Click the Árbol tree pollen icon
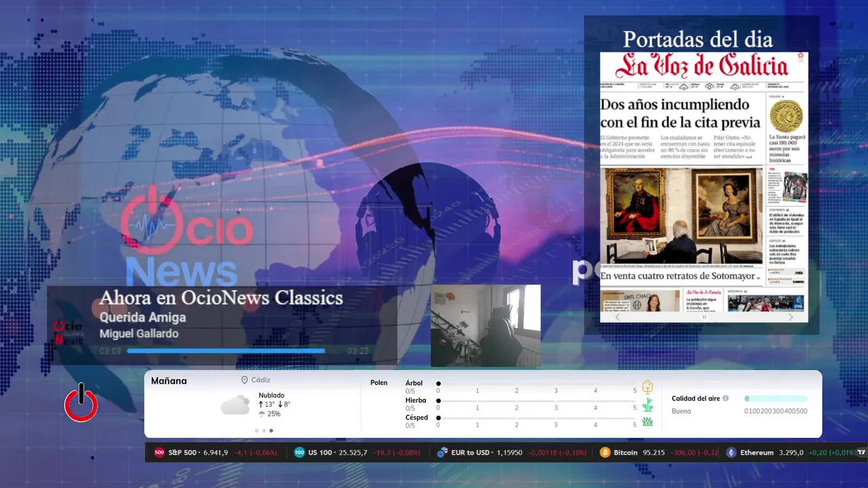Image resolution: width=868 pixels, height=488 pixels. 648,387
